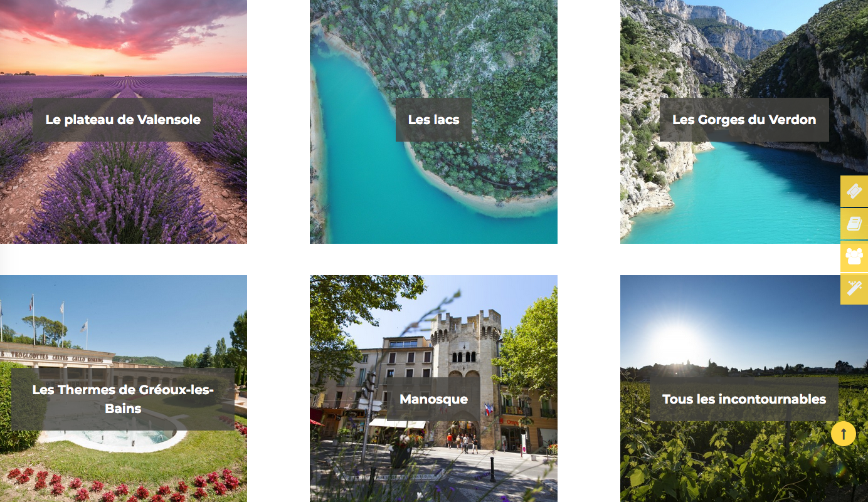This screenshot has height=502, width=868.
Task: Open the Manosque label
Action: [x=433, y=399]
